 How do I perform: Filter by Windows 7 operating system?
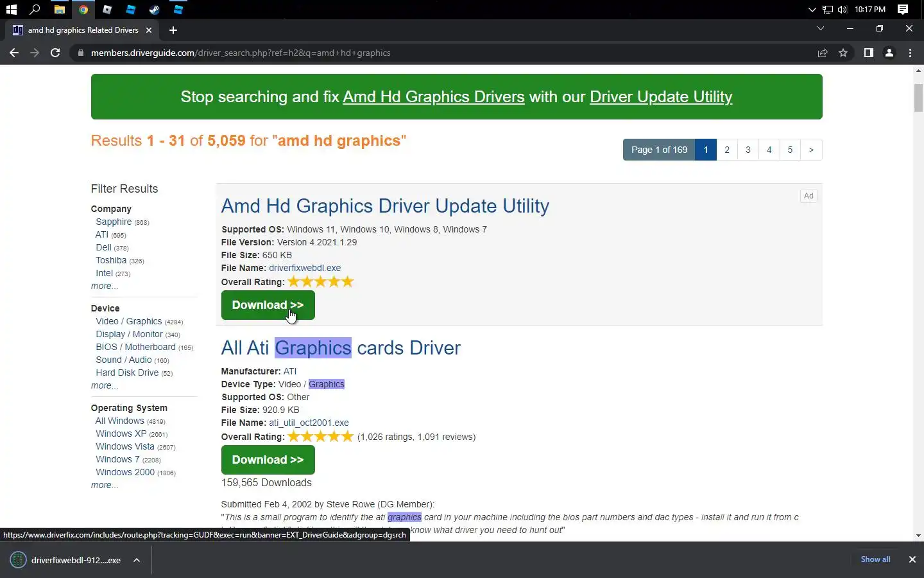pyautogui.click(x=117, y=459)
